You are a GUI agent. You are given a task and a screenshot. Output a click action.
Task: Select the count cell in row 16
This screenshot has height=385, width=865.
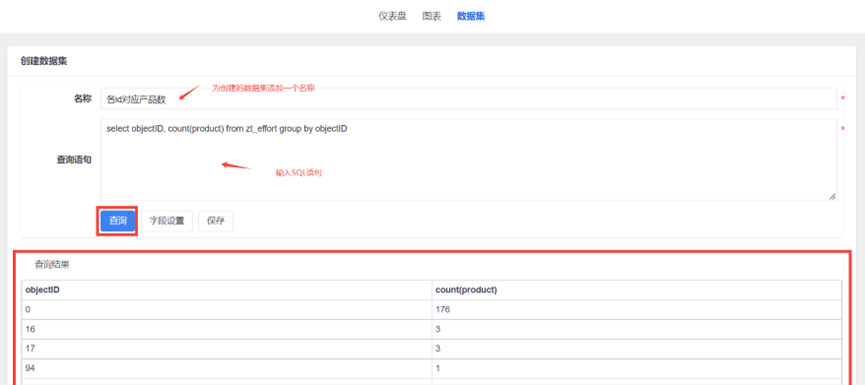click(637, 329)
